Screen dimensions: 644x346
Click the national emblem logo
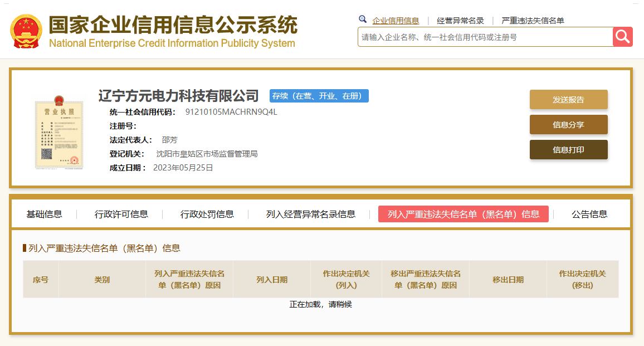pyautogui.click(x=26, y=31)
